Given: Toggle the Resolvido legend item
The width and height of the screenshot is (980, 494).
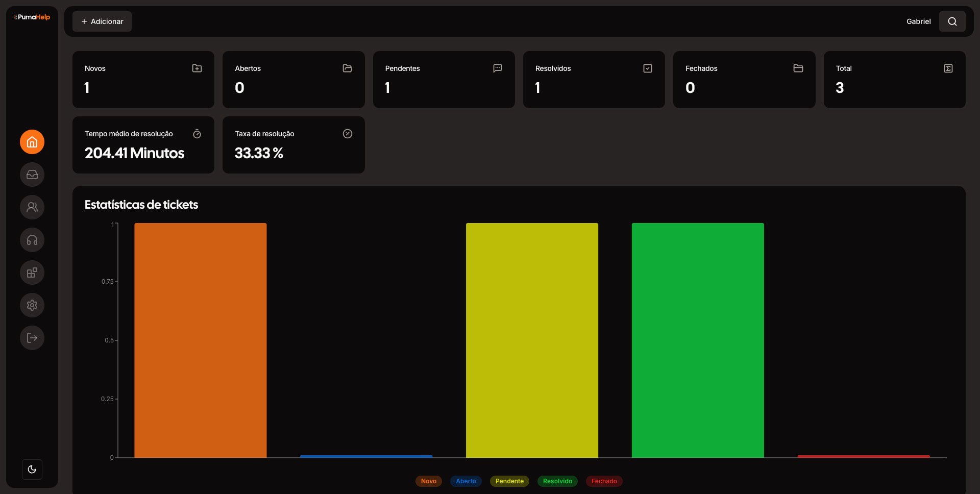Looking at the screenshot, I should click(557, 481).
